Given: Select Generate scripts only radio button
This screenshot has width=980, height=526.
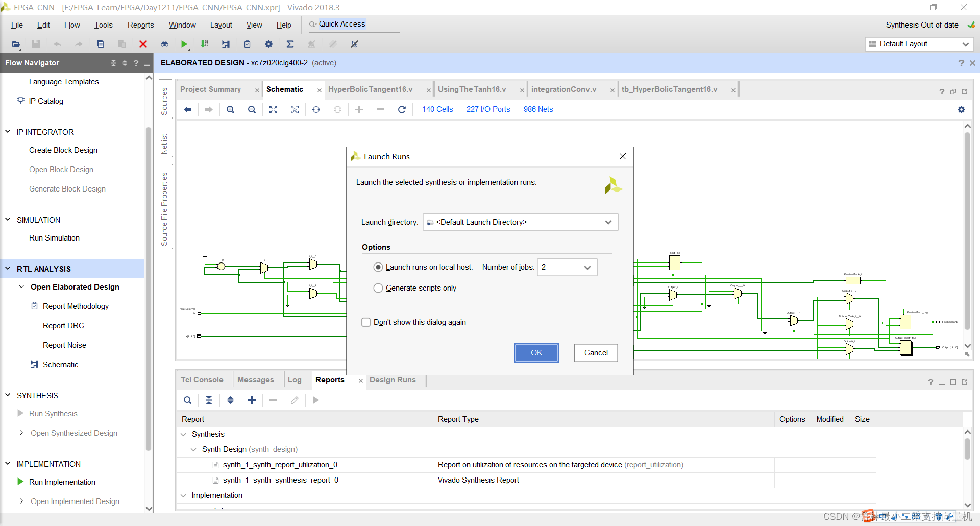Looking at the screenshot, I should click(378, 288).
